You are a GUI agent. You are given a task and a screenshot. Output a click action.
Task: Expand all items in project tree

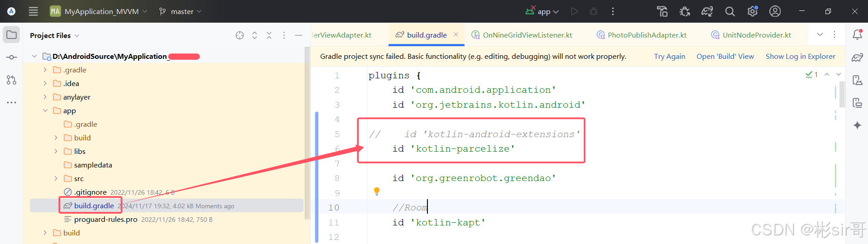coord(255,35)
